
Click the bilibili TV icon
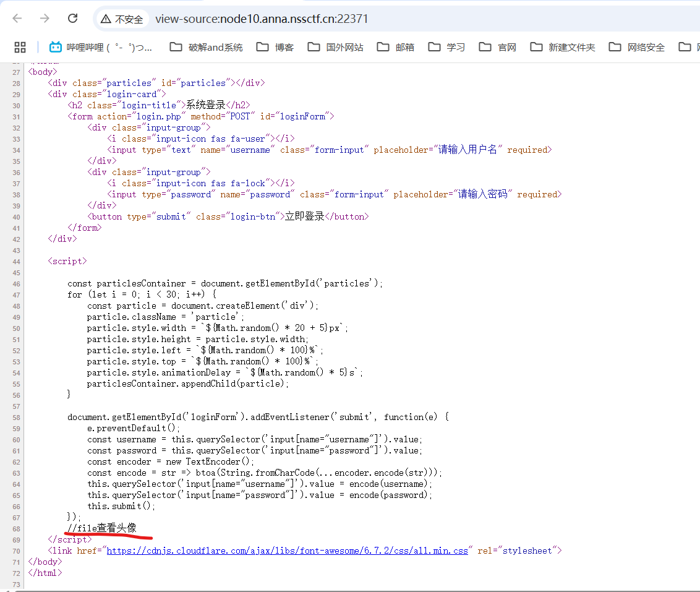56,47
